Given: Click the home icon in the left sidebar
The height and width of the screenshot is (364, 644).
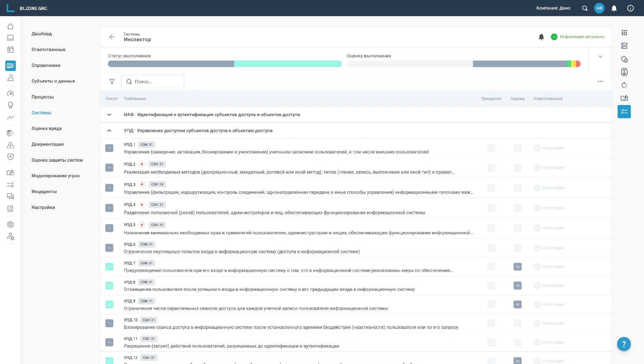Looking at the screenshot, I should click(x=10, y=26).
